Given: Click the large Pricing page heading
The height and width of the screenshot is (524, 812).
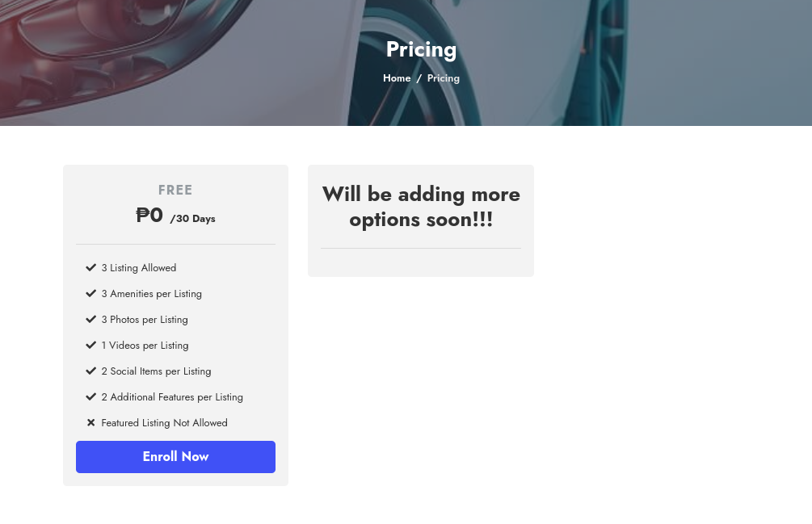Looking at the screenshot, I should tap(421, 49).
